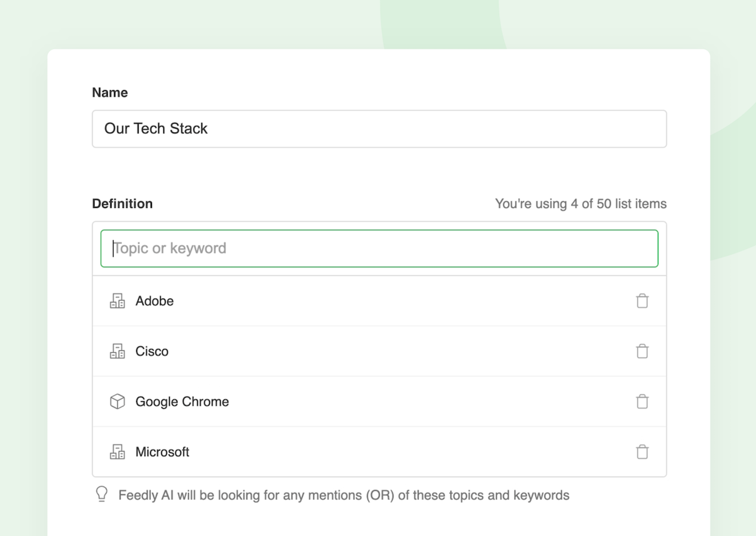
Task: Select the Microsoft entry text
Action: (162, 452)
